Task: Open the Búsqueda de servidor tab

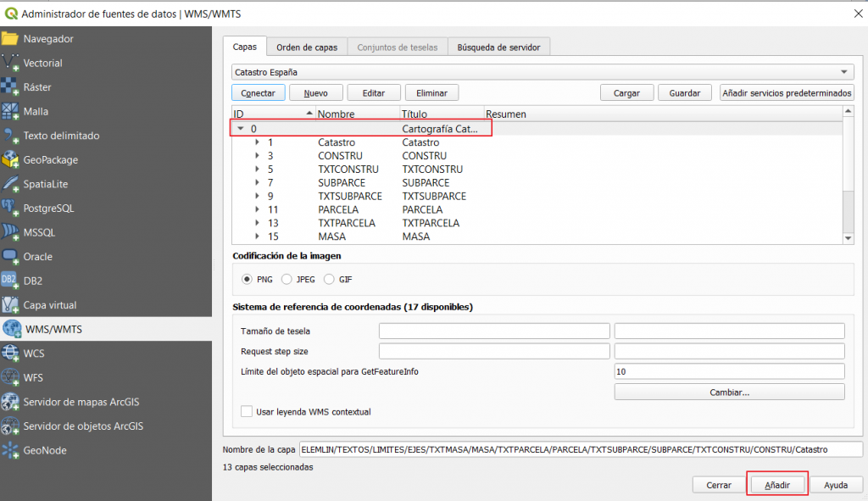Action: click(498, 47)
